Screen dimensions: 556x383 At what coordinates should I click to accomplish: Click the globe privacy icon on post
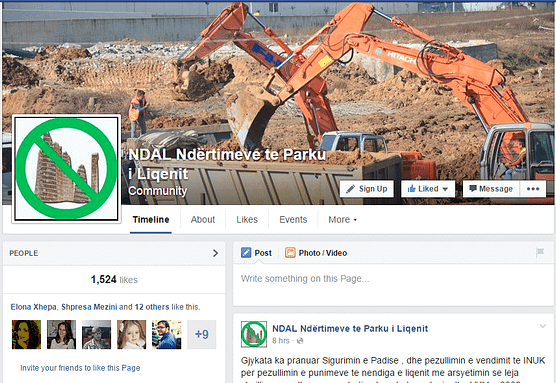(300, 341)
